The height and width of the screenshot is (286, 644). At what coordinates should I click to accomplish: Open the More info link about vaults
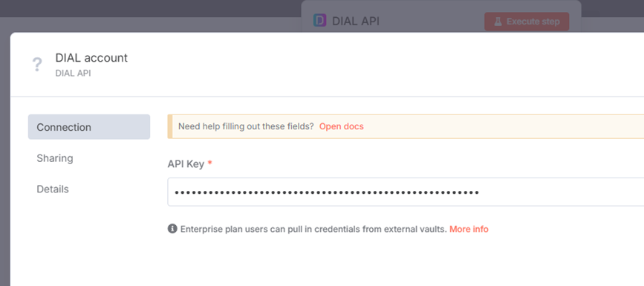point(469,229)
